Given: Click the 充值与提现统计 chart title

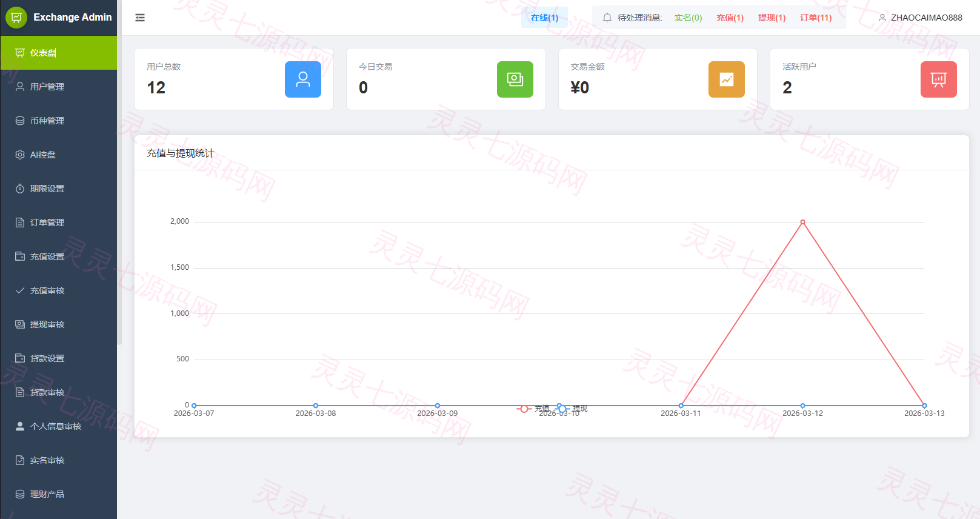Looking at the screenshot, I should coord(180,153).
